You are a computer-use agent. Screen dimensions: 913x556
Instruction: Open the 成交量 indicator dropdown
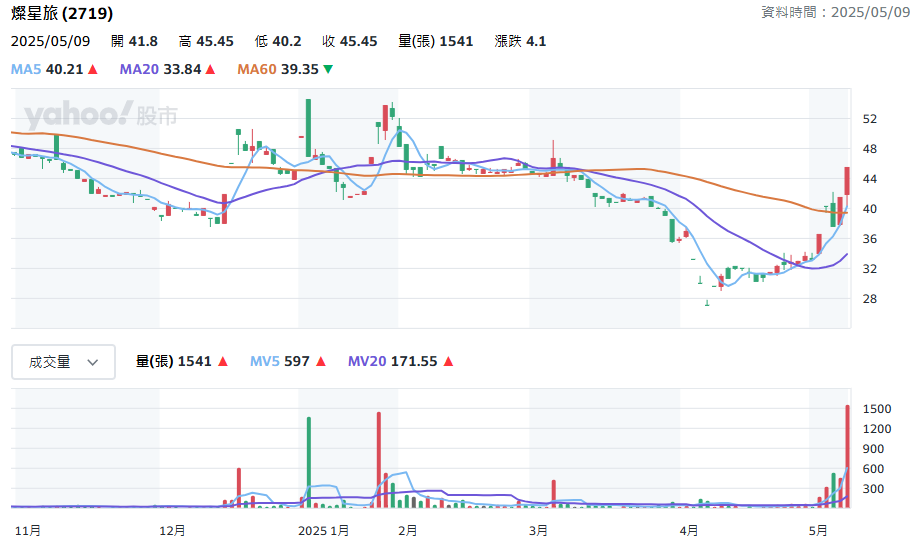pyautogui.click(x=63, y=362)
